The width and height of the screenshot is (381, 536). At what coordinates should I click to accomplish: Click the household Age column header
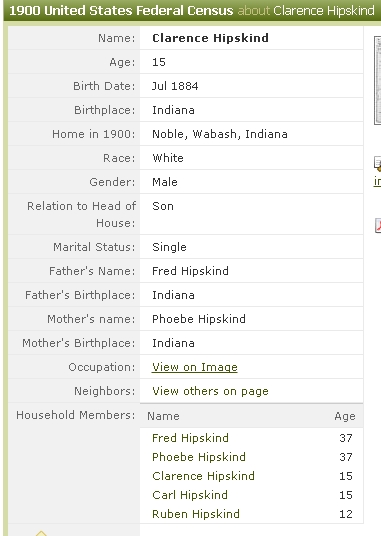coord(345,416)
